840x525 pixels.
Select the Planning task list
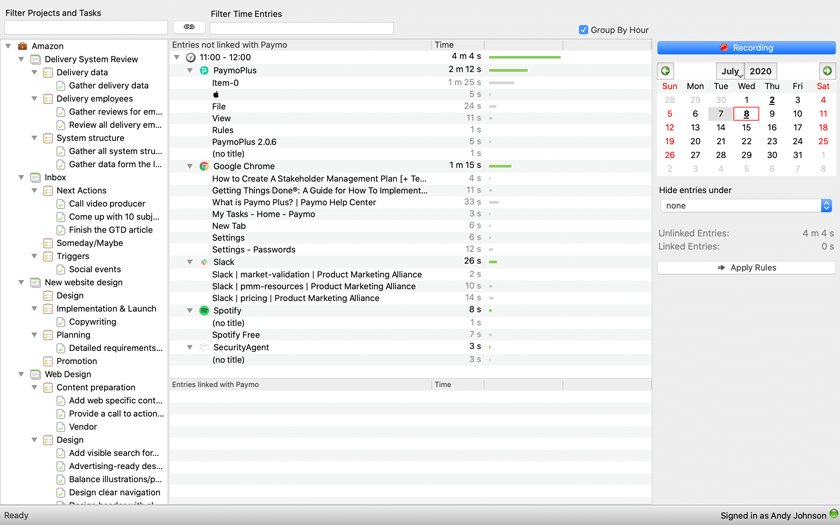(73, 335)
